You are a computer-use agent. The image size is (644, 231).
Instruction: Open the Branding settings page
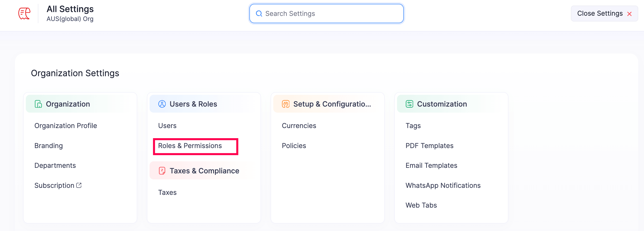(x=48, y=145)
